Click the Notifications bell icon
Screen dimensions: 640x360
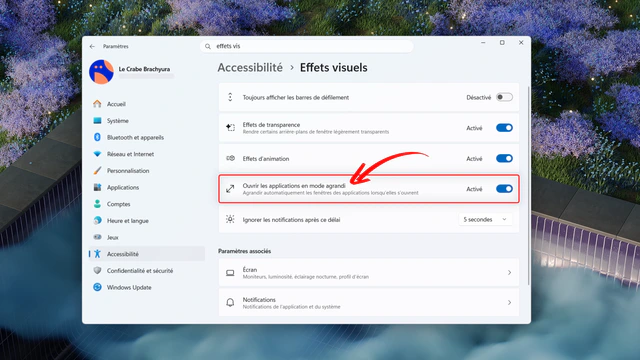point(230,302)
